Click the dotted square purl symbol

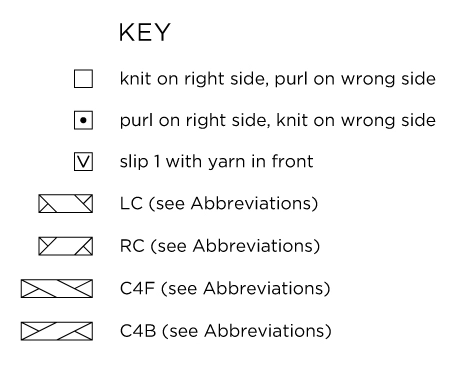tap(83, 120)
